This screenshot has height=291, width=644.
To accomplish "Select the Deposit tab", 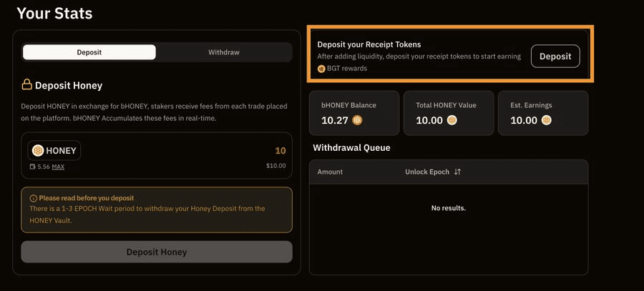I will tap(89, 52).
